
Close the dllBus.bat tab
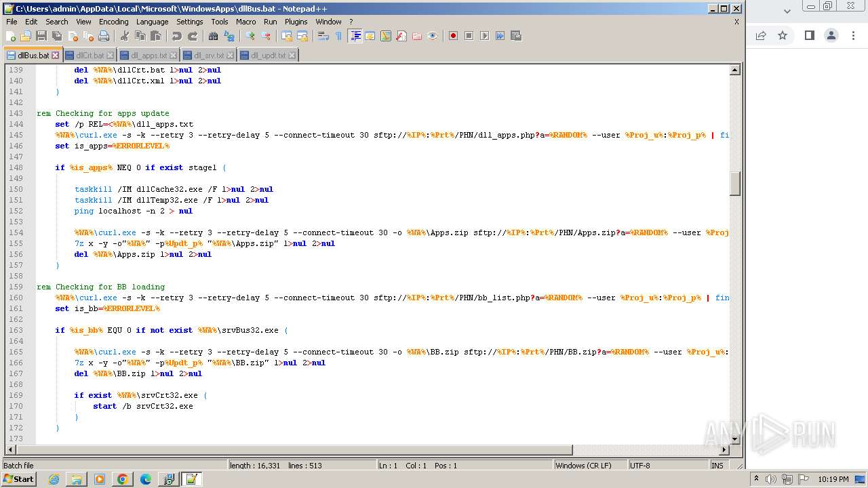tap(56, 56)
